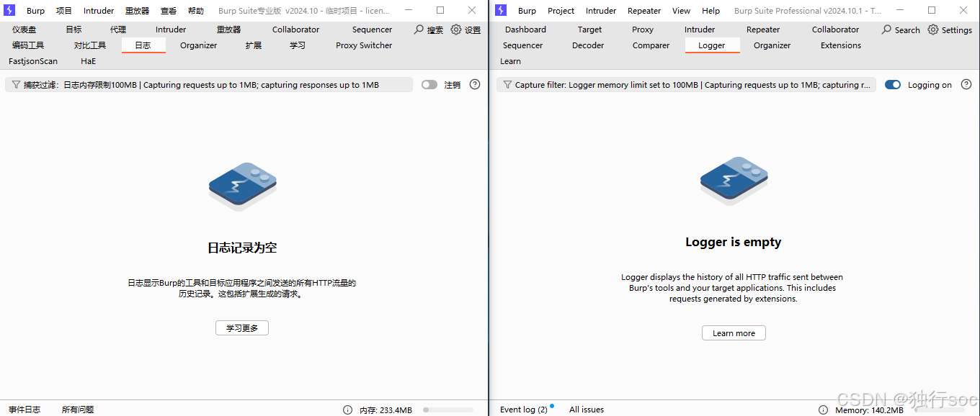Image resolution: width=980 pixels, height=416 pixels.
Task: Click the funnel icon beside Capture filter
Action: point(507,85)
